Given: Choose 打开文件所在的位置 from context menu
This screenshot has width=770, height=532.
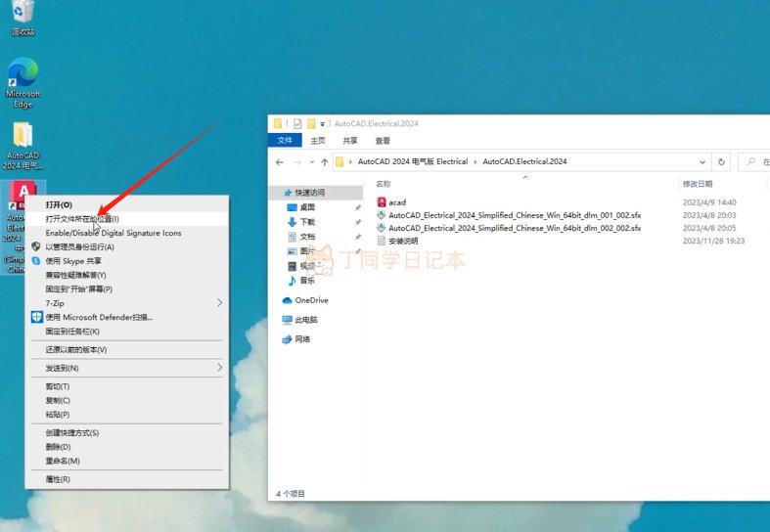Looking at the screenshot, I should [x=82, y=219].
